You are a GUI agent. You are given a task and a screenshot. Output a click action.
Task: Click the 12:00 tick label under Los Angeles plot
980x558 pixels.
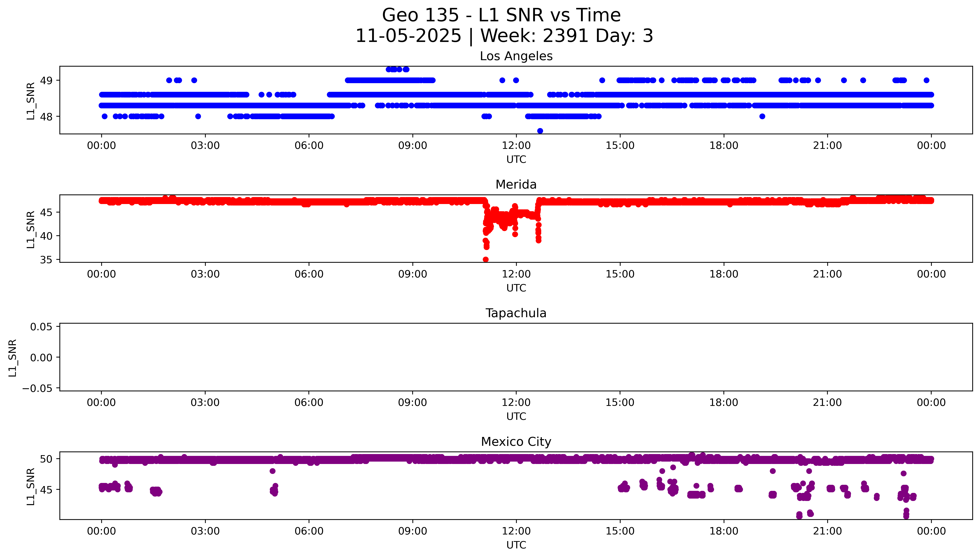point(516,146)
